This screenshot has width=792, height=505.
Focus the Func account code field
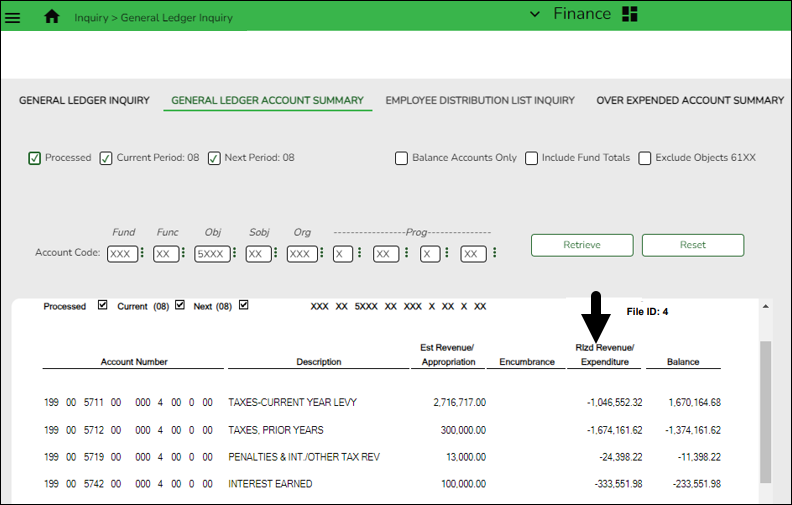coord(166,254)
